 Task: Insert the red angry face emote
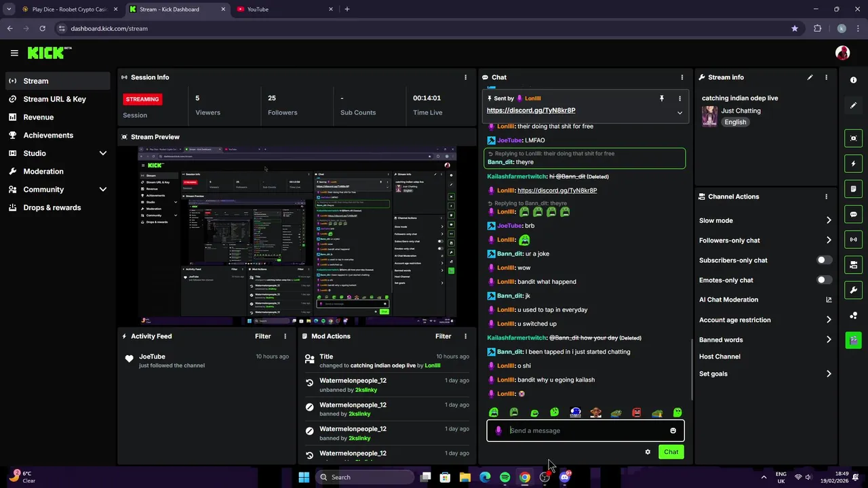point(636,412)
